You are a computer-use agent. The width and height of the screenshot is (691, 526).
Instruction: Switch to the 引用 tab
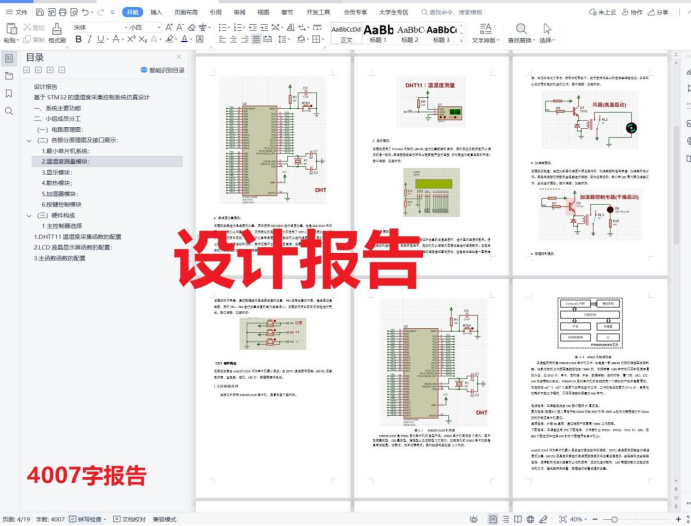(215, 12)
